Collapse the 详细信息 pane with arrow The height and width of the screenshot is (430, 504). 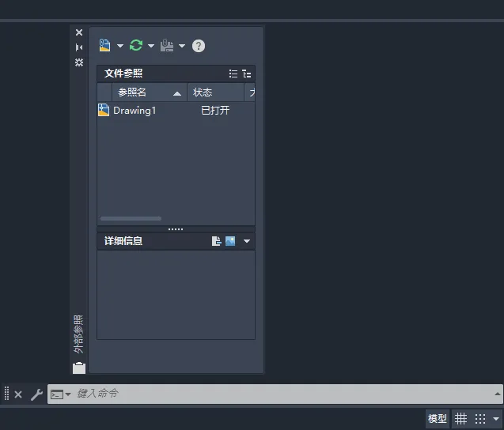[x=247, y=241]
